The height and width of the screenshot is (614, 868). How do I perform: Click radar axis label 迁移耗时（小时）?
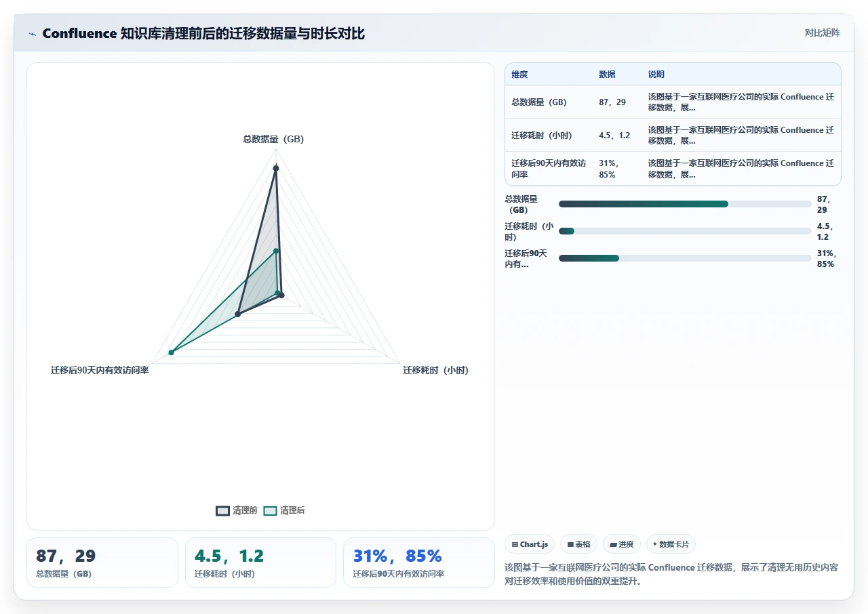(435, 370)
